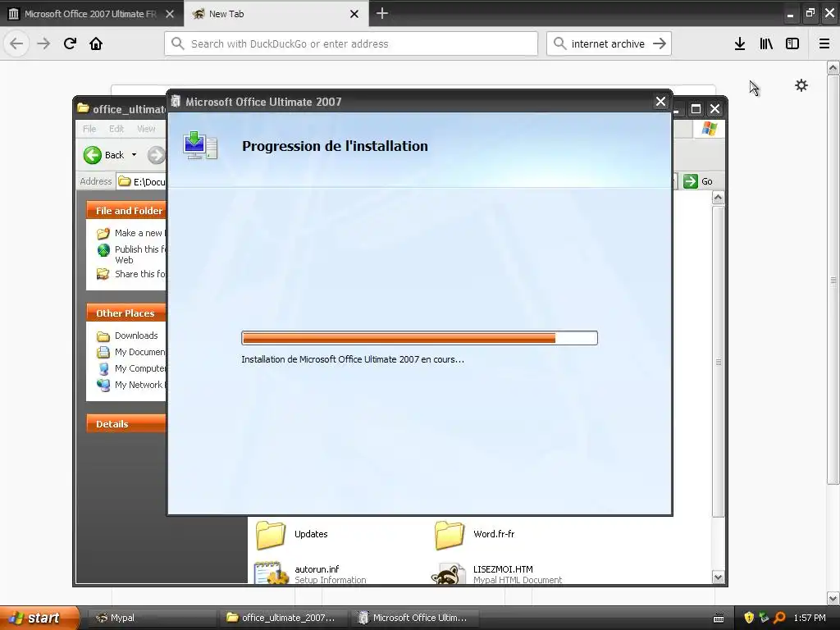This screenshot has width=840, height=630.
Task: Click the browser forward arrow
Action: tap(43, 43)
